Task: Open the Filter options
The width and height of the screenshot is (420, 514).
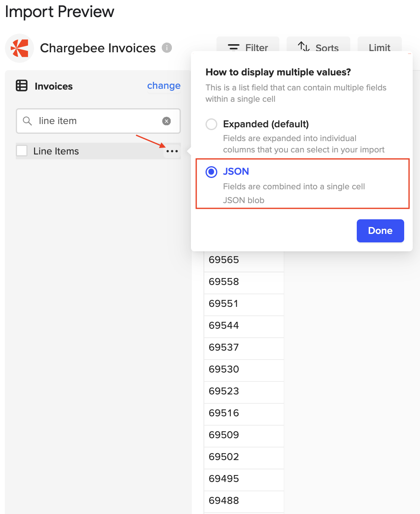Action: coord(248,47)
